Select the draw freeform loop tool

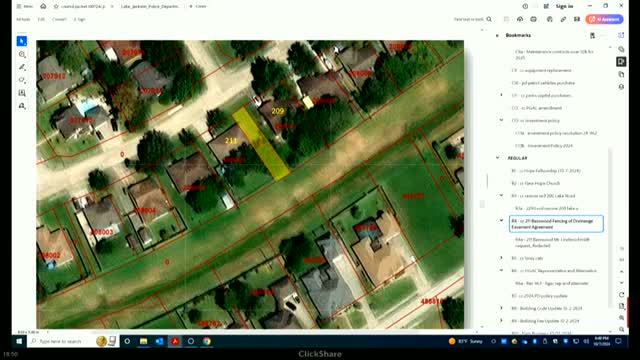[x=22, y=80]
